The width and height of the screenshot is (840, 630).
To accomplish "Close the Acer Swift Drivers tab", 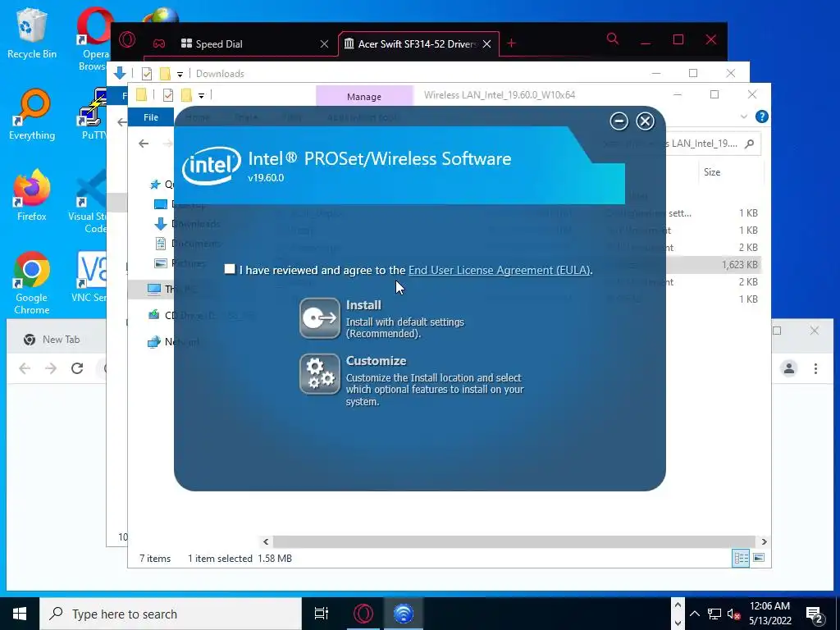I will [x=486, y=44].
